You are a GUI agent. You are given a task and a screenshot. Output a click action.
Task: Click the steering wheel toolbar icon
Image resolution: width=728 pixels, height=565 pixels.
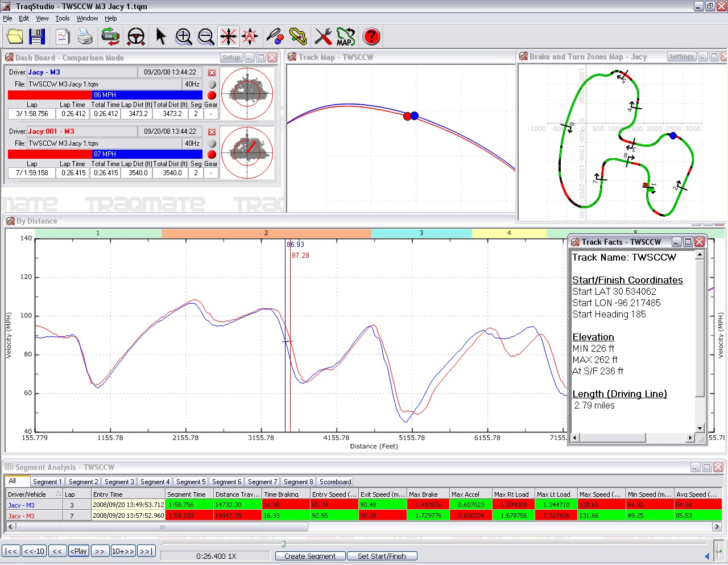(135, 37)
